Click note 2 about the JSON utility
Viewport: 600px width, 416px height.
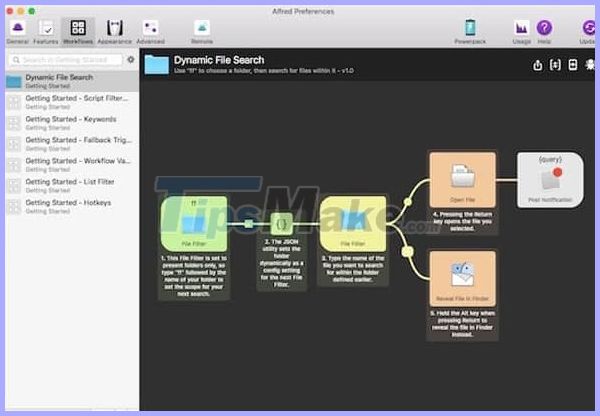282,263
